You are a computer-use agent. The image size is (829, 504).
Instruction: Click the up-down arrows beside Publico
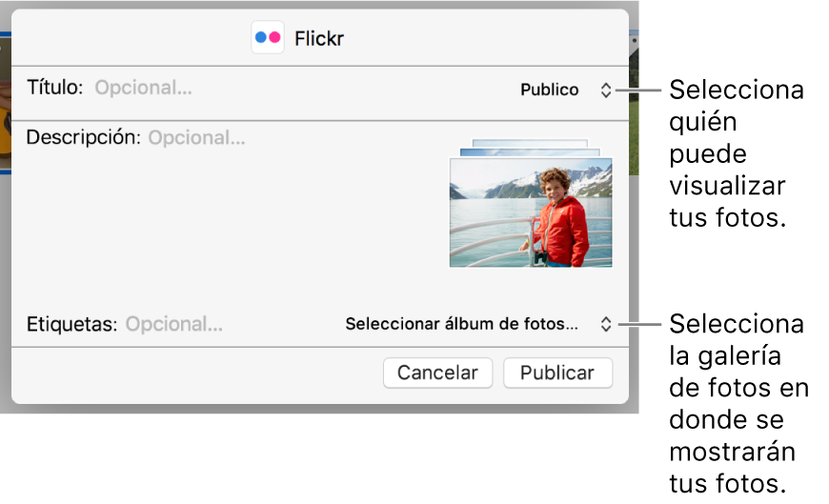pos(605,91)
